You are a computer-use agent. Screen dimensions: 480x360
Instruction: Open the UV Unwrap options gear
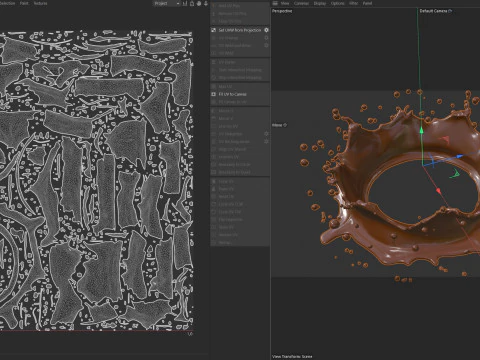tap(266, 38)
